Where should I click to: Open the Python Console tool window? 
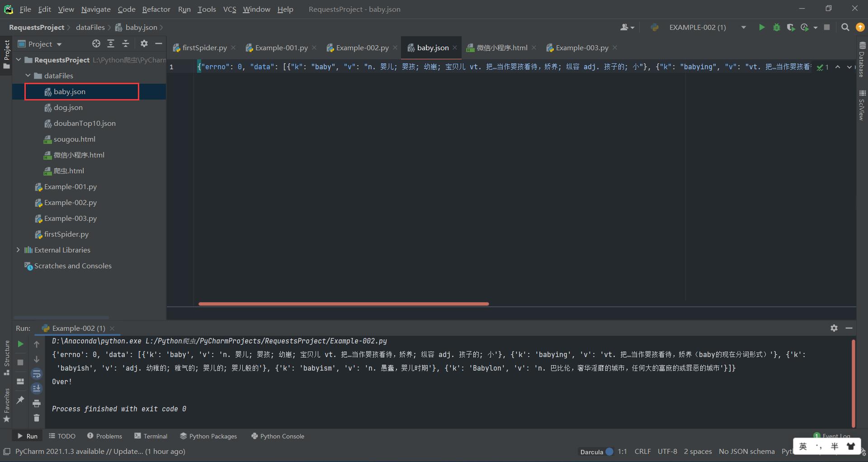[x=278, y=436]
